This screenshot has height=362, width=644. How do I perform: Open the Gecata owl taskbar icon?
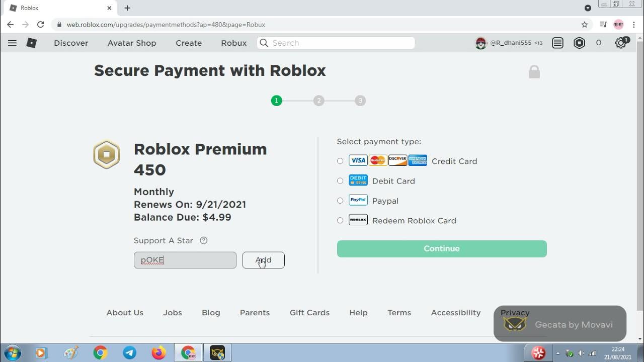click(x=217, y=353)
